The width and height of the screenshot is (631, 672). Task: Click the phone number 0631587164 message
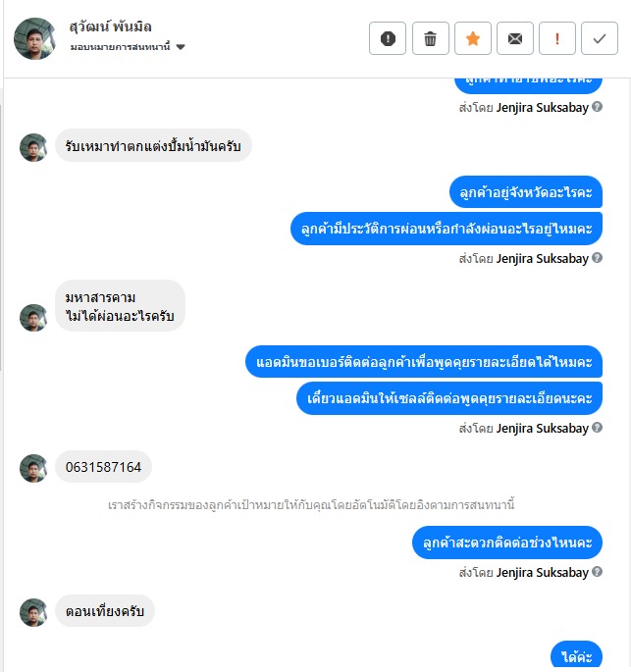[x=103, y=467]
